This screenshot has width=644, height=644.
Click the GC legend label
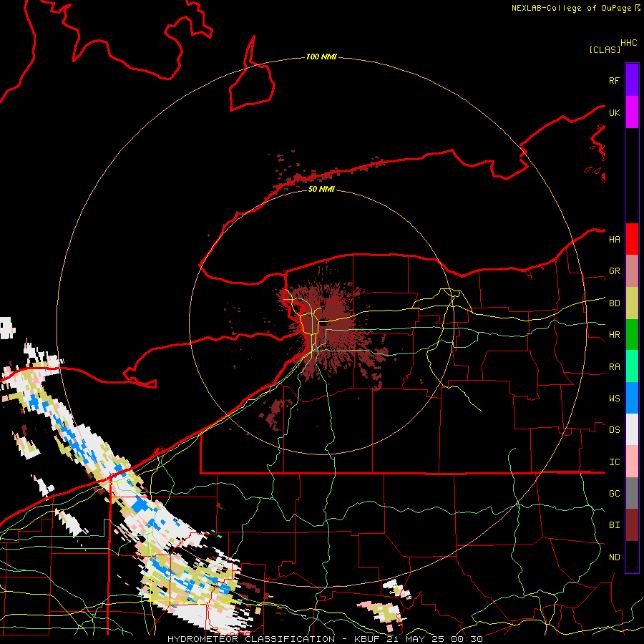[x=615, y=493]
